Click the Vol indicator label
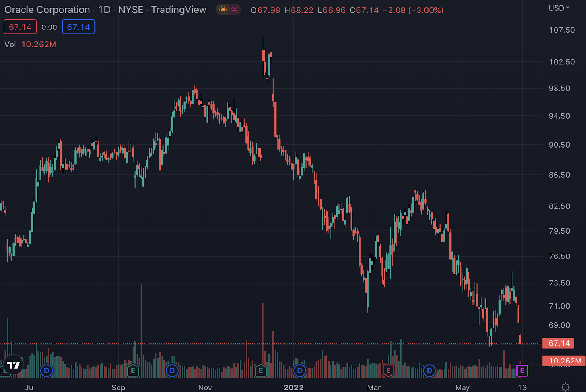The height and width of the screenshot is (392, 586). click(x=10, y=44)
